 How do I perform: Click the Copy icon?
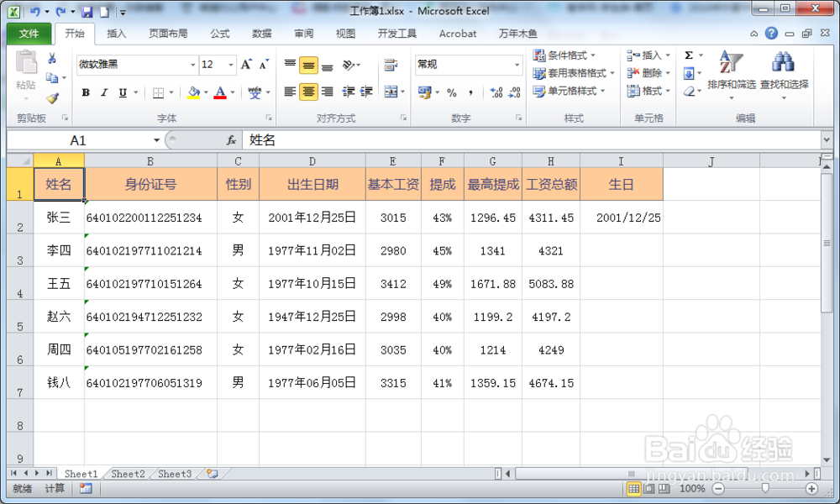pyautogui.click(x=52, y=77)
